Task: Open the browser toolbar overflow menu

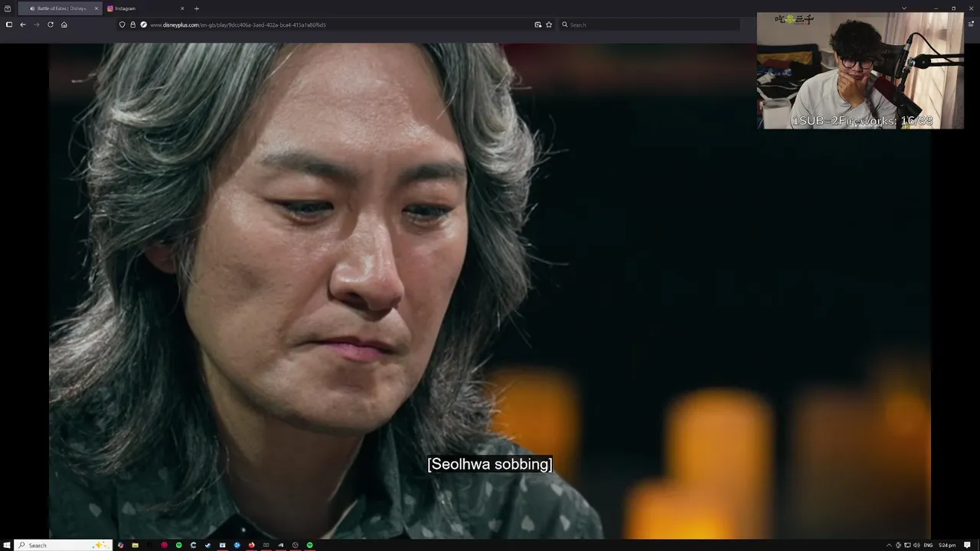Action: pos(971,24)
